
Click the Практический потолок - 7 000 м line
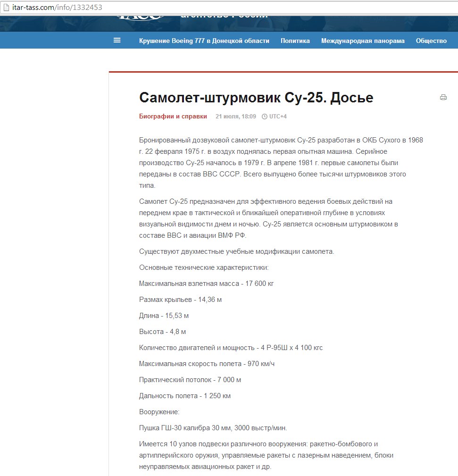(190, 380)
